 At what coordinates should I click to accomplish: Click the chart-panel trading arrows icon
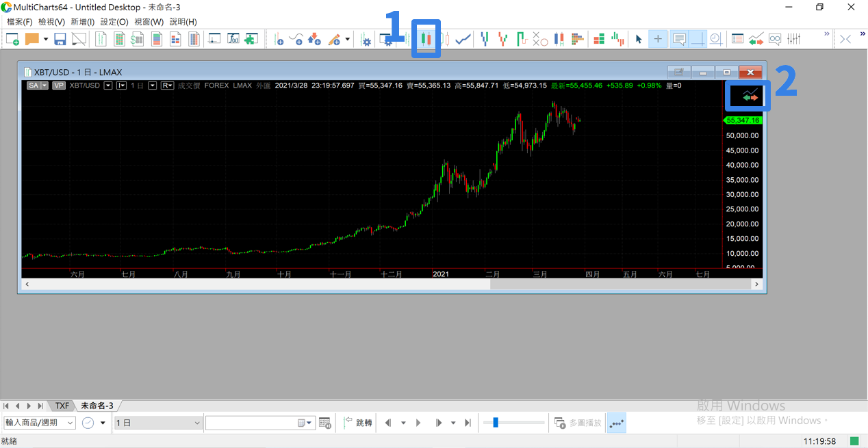(750, 95)
